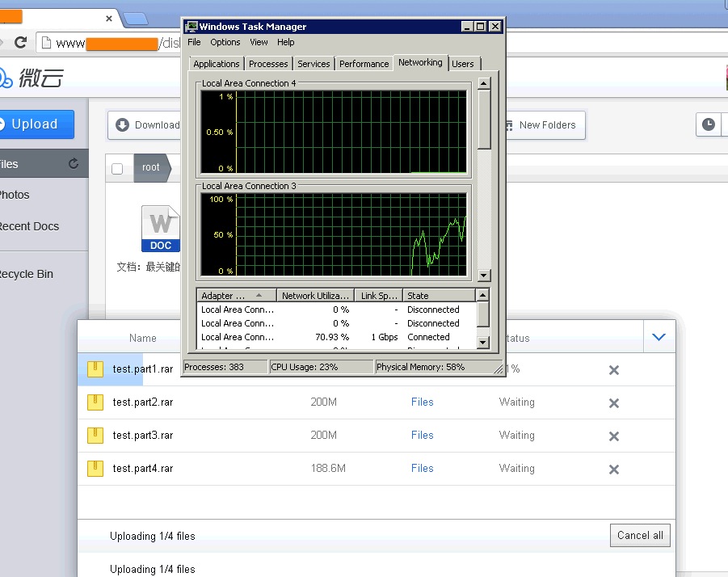Switch to the Applications tab

[x=217, y=64]
